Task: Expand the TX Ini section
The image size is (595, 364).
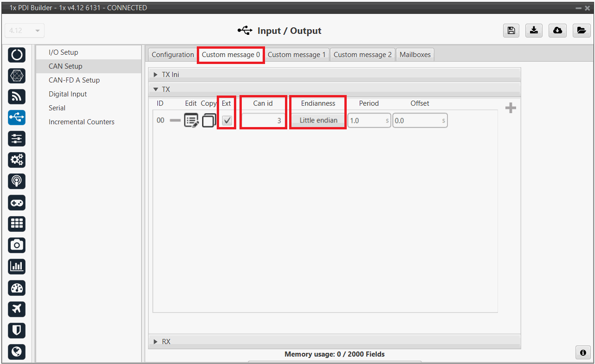Action: coord(156,75)
